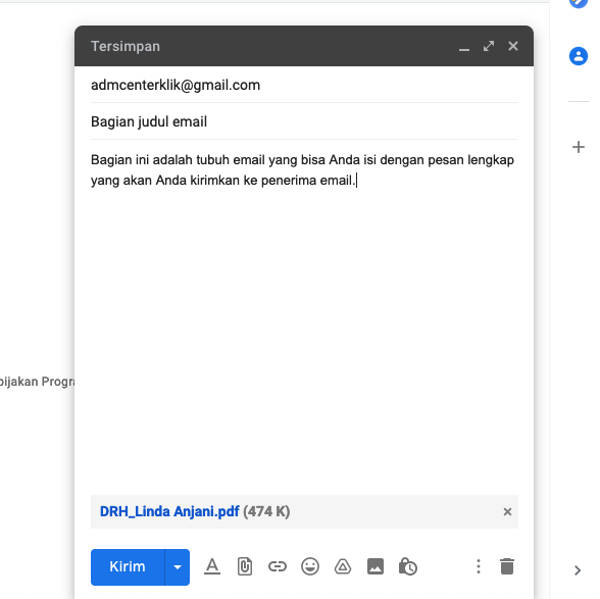Open formatting options with the underlined A icon
The image size is (600, 599).
coord(212,567)
